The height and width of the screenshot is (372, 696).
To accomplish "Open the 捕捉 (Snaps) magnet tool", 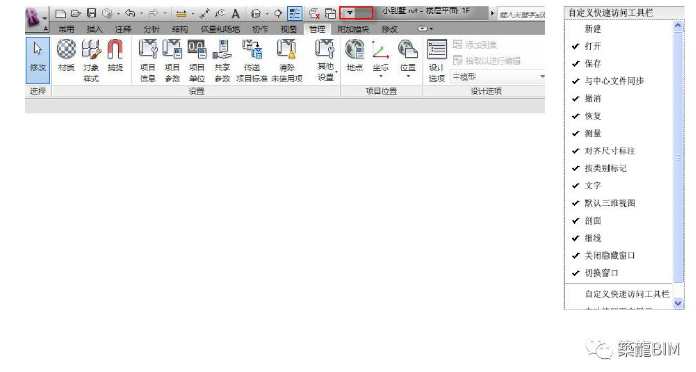I will point(115,55).
